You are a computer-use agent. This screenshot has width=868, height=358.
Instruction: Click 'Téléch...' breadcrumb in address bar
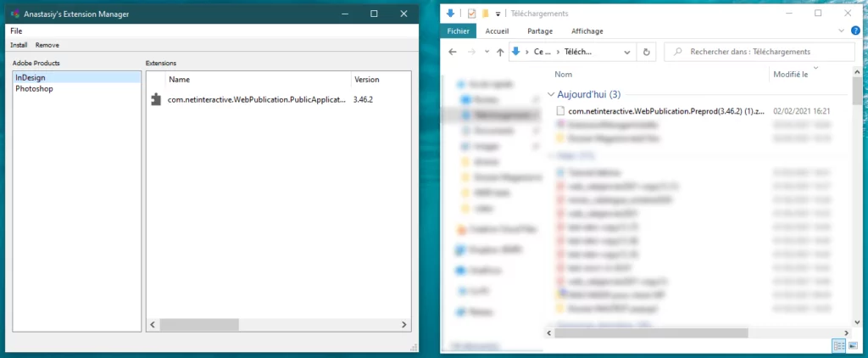pos(578,52)
